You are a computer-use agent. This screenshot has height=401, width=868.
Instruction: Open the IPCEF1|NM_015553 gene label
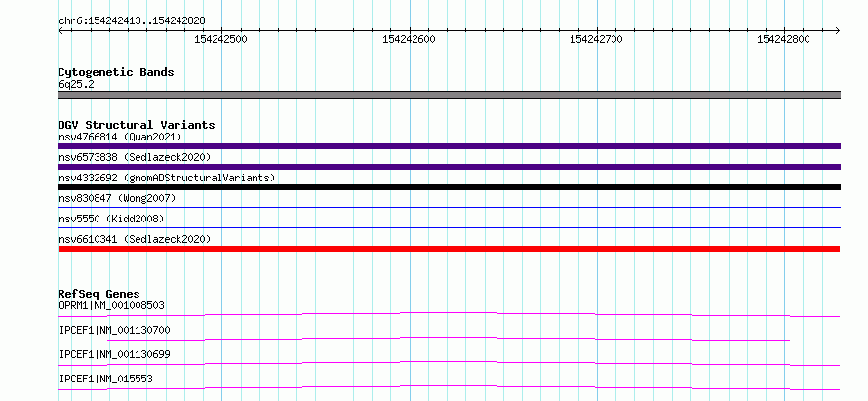coord(105,379)
